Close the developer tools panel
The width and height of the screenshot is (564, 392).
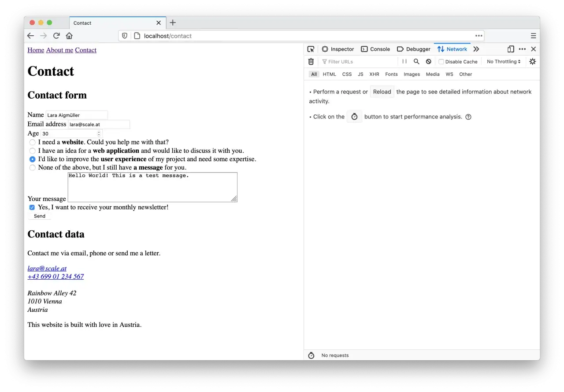click(533, 49)
